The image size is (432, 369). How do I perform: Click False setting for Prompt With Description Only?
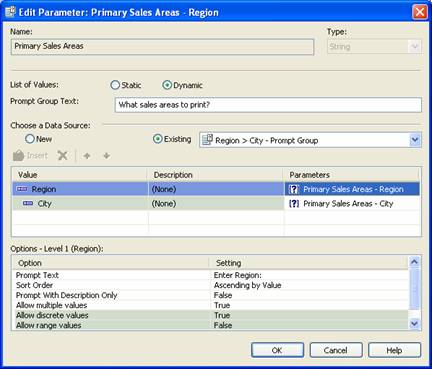coord(223,295)
